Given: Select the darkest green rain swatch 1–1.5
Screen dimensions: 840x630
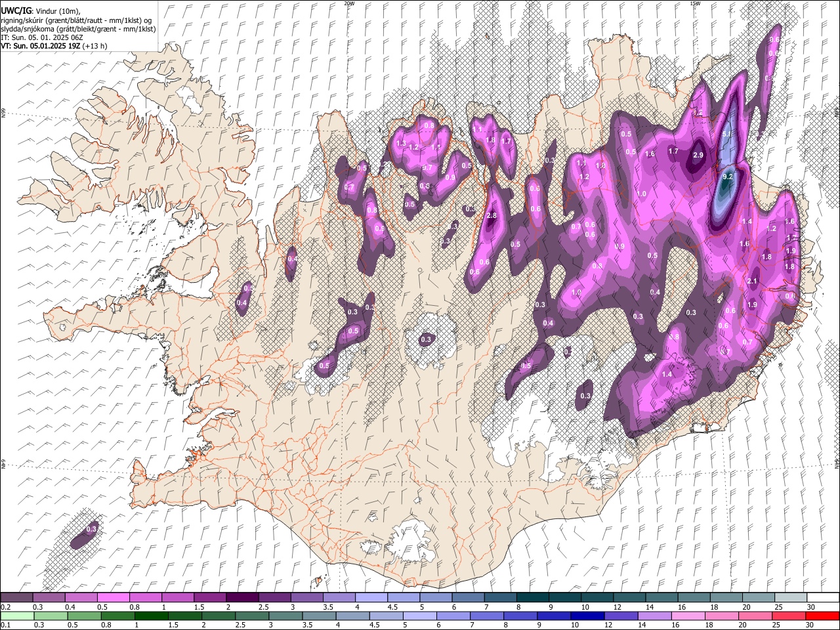Looking at the screenshot, I should click(151, 616).
